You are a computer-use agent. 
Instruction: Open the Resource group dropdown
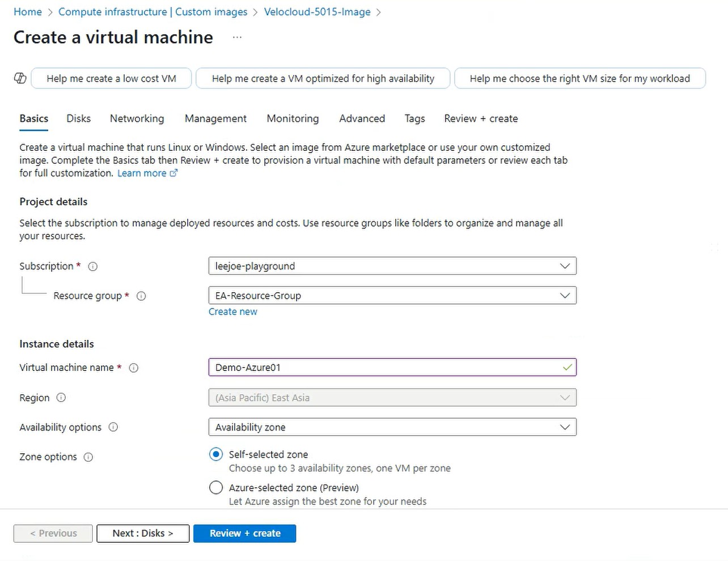tap(392, 296)
